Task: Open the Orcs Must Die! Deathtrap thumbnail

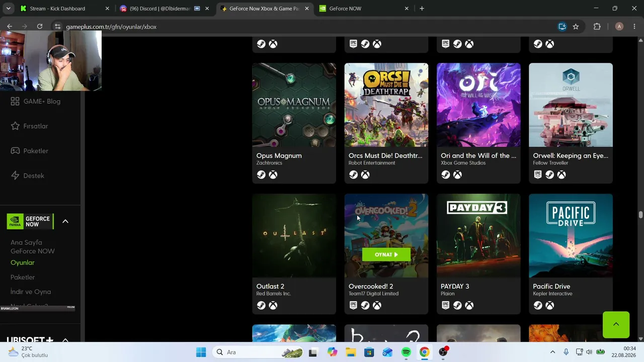Action: click(386, 105)
